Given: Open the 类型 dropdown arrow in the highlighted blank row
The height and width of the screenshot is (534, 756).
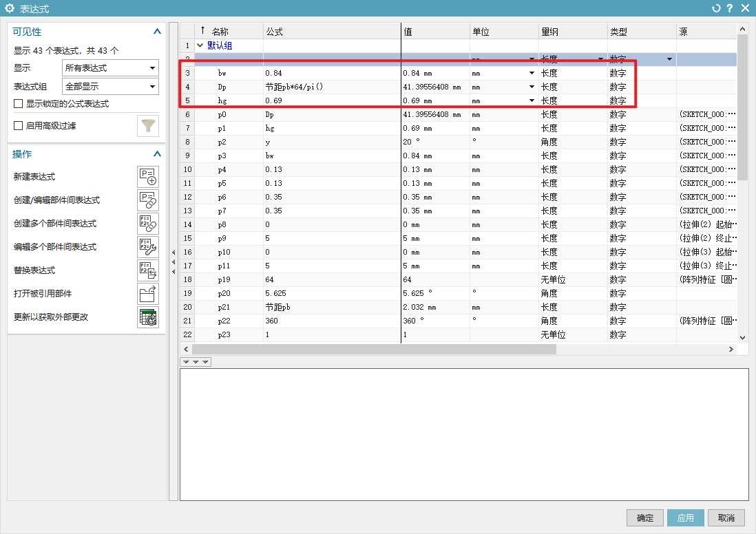Looking at the screenshot, I should click(x=669, y=59).
